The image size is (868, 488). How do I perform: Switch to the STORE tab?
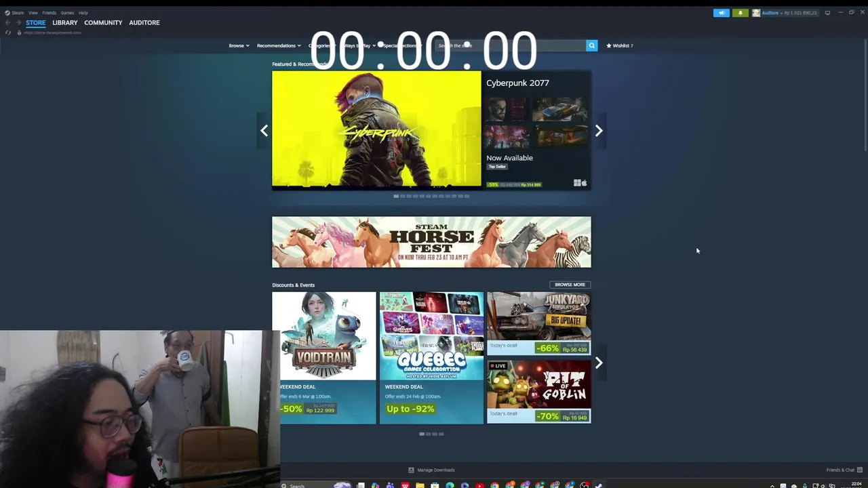coord(35,22)
